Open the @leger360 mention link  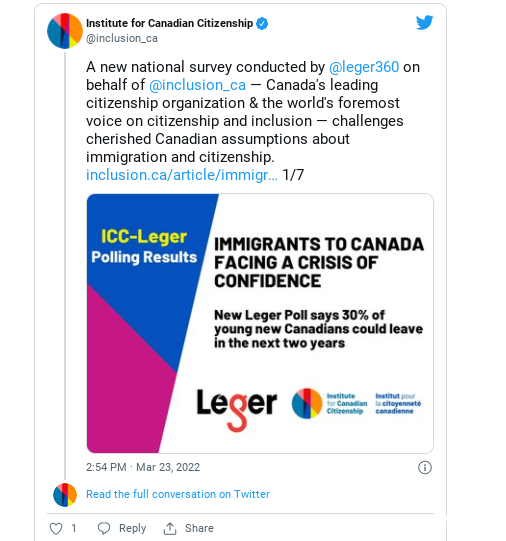click(x=364, y=67)
